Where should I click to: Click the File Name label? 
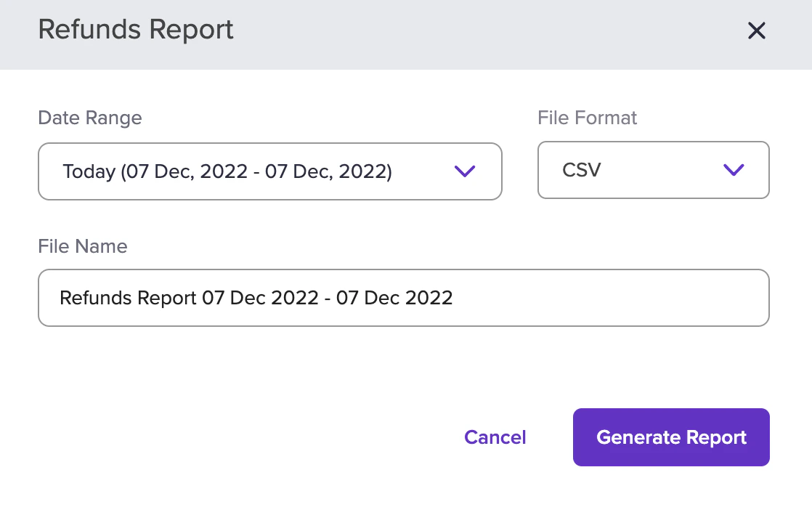pyautogui.click(x=82, y=246)
